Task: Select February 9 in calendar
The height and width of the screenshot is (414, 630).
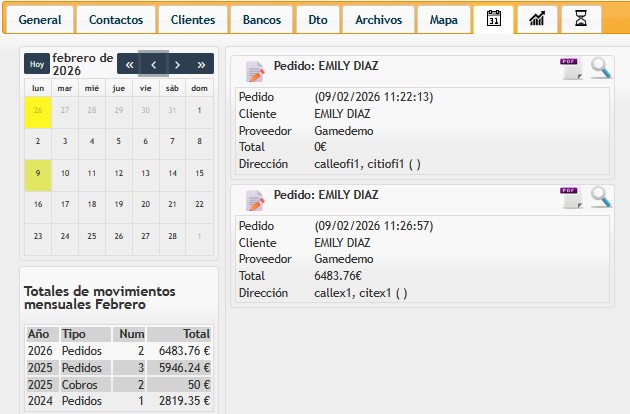Action: coord(38,175)
